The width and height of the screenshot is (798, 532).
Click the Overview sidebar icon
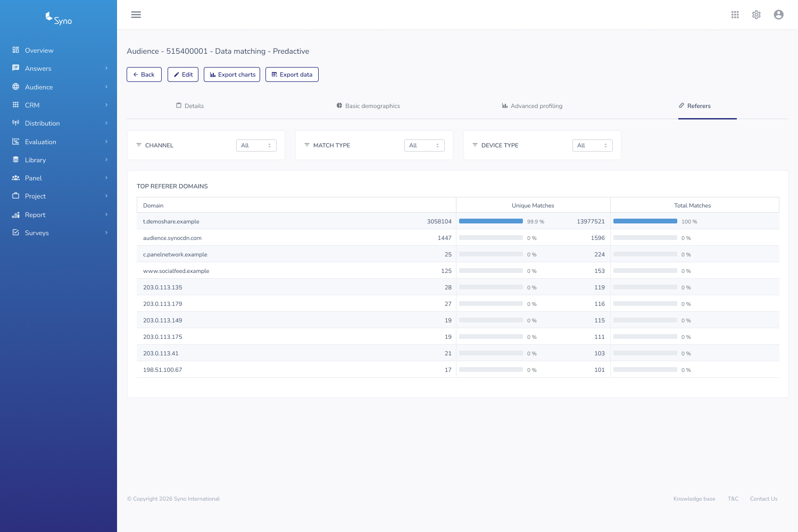coord(15,50)
